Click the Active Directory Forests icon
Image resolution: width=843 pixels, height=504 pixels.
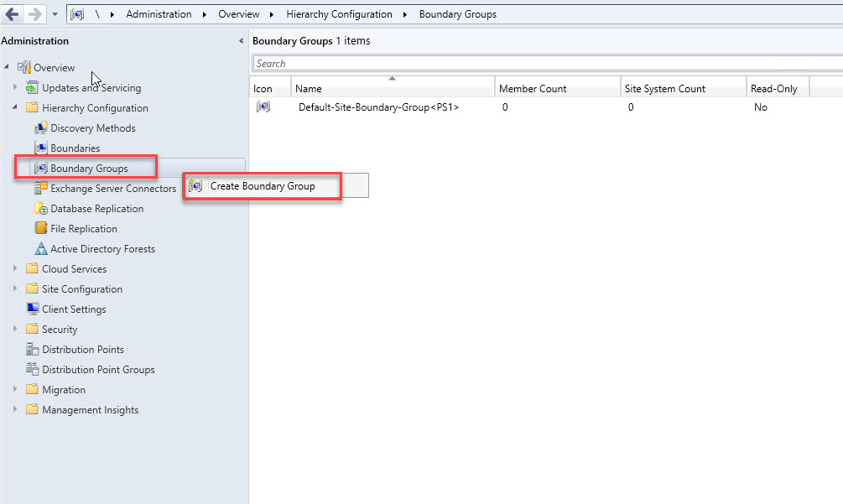40,249
